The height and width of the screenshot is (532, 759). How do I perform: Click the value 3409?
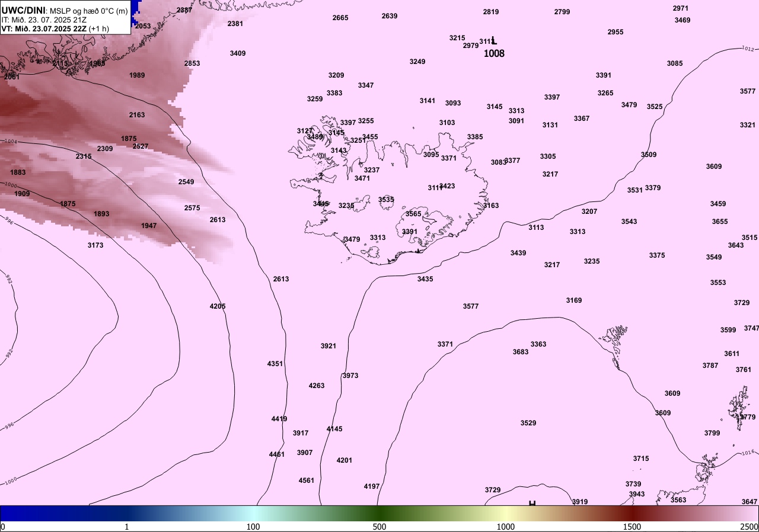coord(238,53)
